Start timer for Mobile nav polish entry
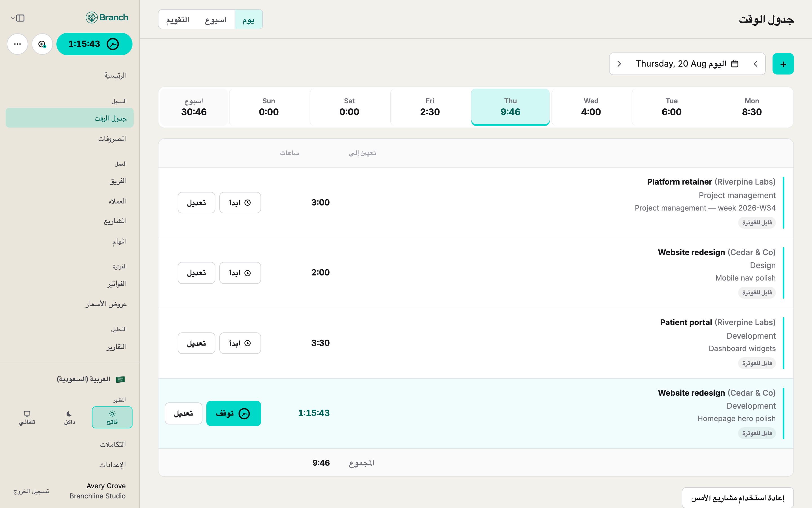Screen dimensions: 812x508 (240, 273)
